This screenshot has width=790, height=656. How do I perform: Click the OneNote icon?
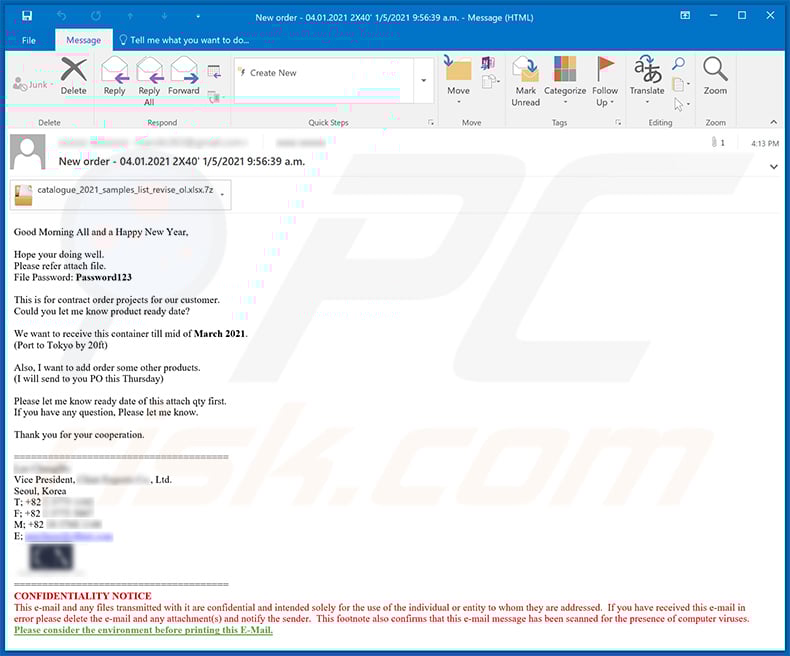[x=487, y=63]
